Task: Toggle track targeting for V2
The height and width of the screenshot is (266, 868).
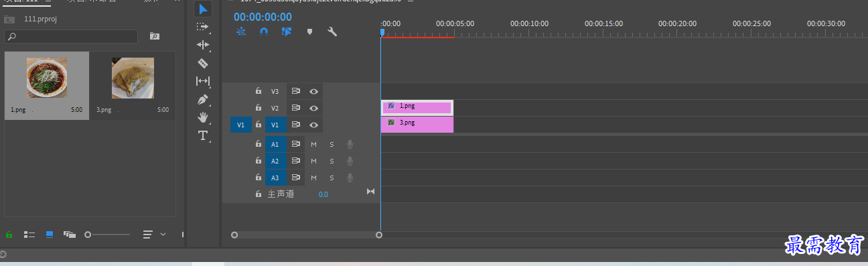Action: [x=275, y=108]
